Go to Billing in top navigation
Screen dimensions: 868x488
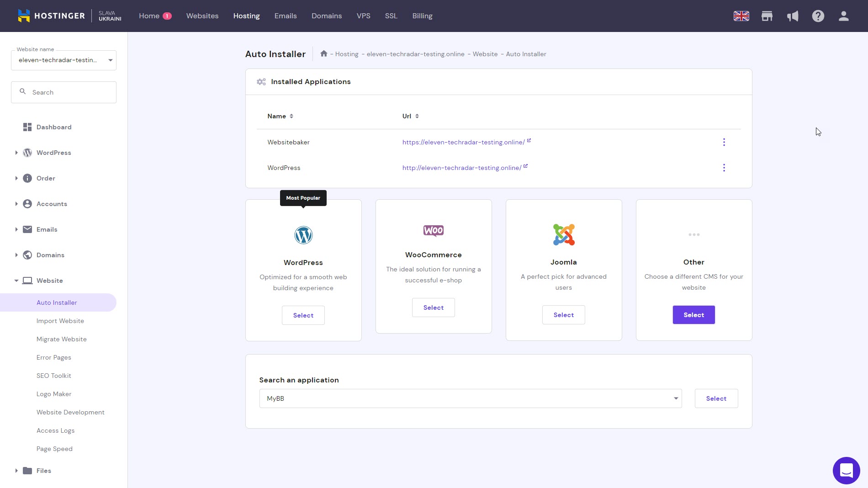[x=422, y=16]
